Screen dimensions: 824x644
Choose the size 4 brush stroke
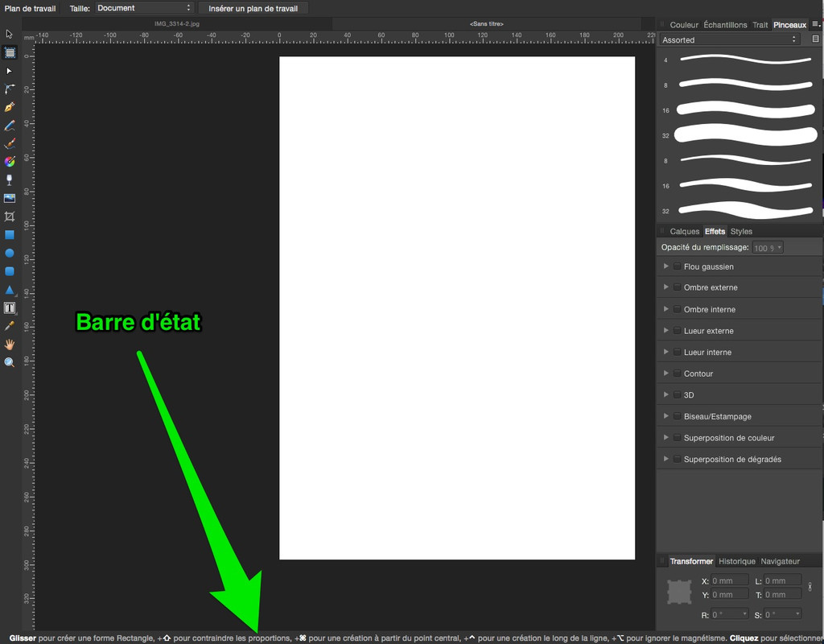[740, 60]
